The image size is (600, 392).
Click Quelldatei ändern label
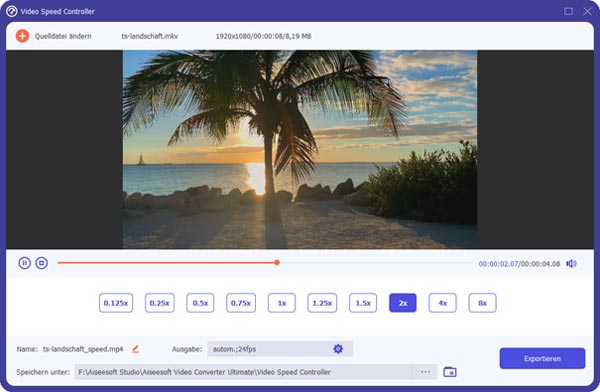point(63,36)
